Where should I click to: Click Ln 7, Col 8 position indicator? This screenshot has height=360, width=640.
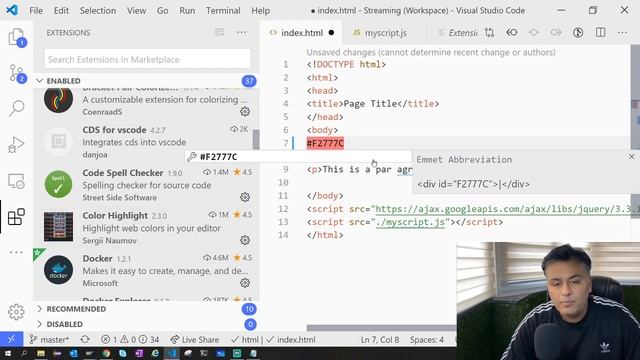pos(380,339)
